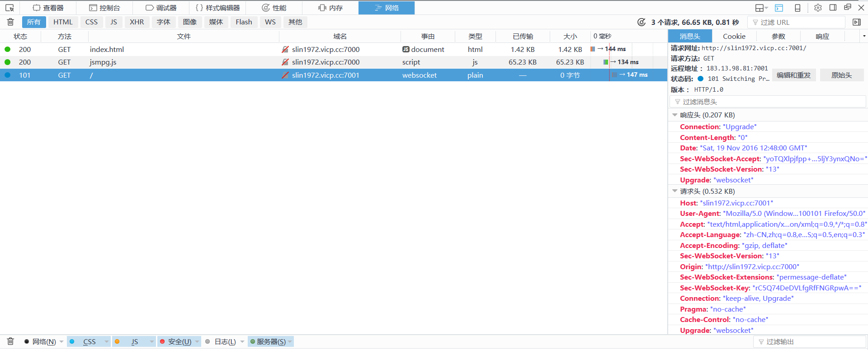
Task: Sort by the 域名 domain column header
Action: coord(340,36)
